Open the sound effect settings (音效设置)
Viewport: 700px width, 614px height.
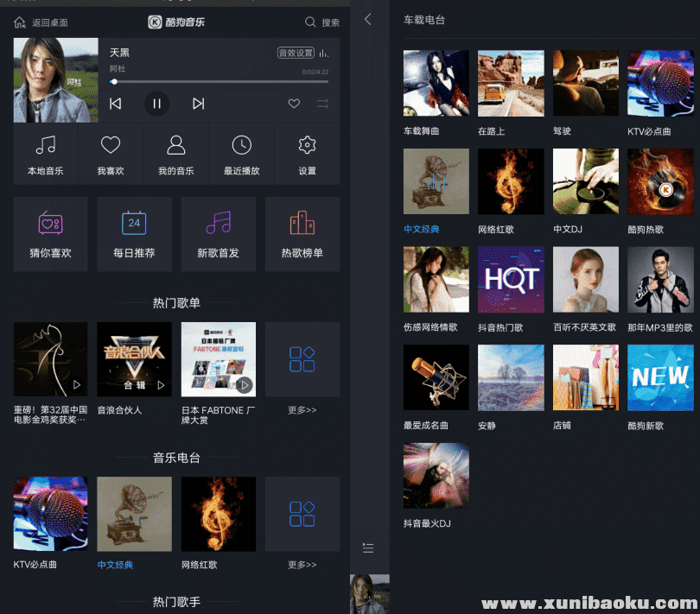click(x=296, y=53)
